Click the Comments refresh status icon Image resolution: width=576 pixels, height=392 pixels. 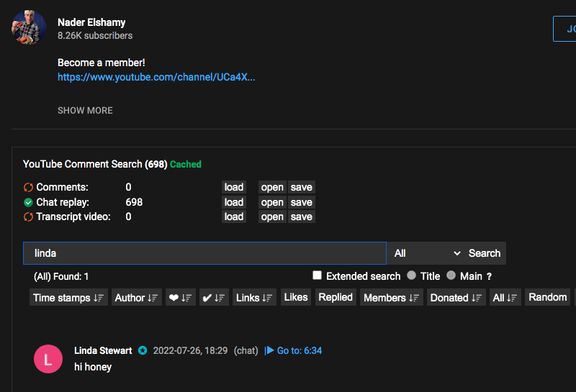point(28,187)
